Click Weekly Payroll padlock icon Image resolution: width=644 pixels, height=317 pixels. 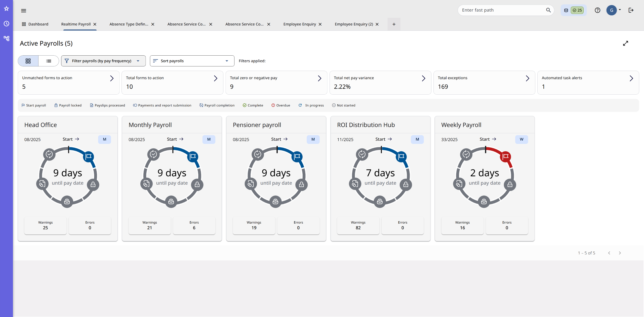pos(510,185)
